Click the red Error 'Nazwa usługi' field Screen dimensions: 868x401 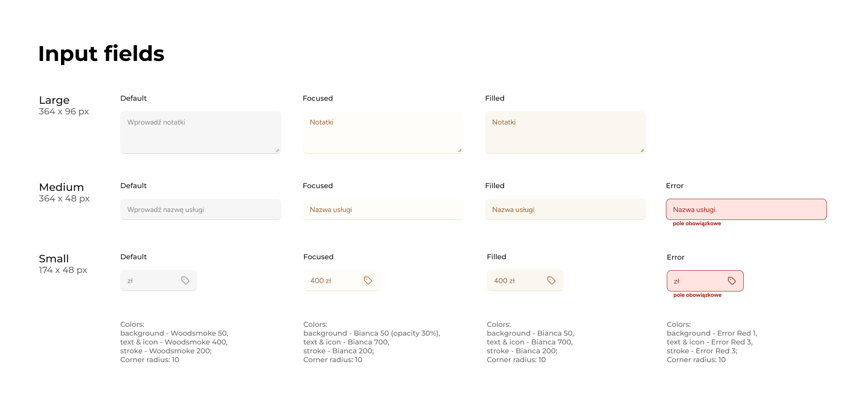click(746, 209)
